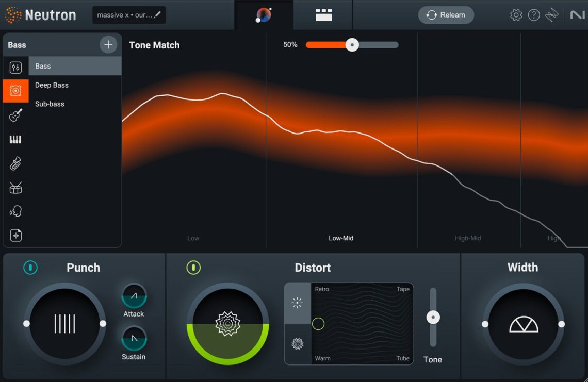
Task: Select Deep Bass in the target list
Action: pos(52,85)
